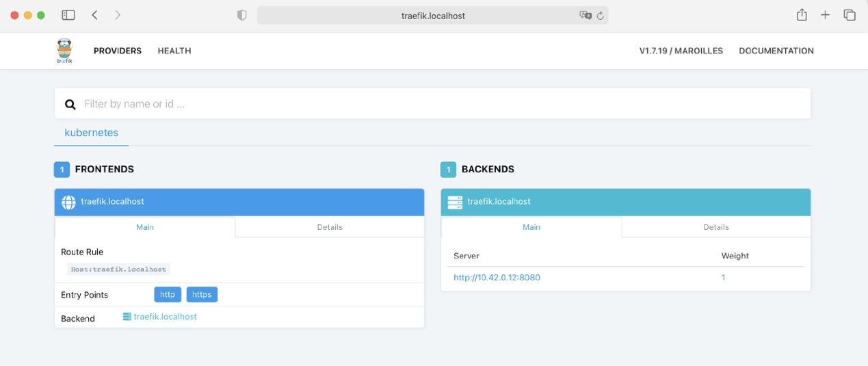Open the Health page
This screenshot has height=366, width=868.
point(174,51)
